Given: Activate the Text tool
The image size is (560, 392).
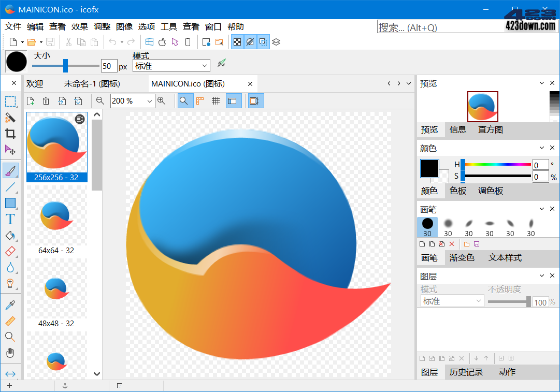Looking at the screenshot, I should (10, 219).
